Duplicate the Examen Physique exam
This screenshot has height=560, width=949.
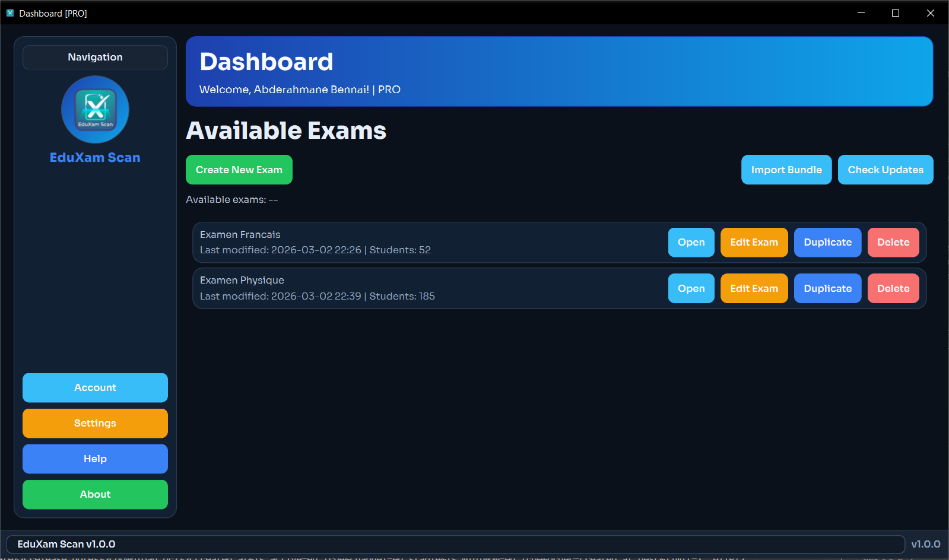pos(827,288)
